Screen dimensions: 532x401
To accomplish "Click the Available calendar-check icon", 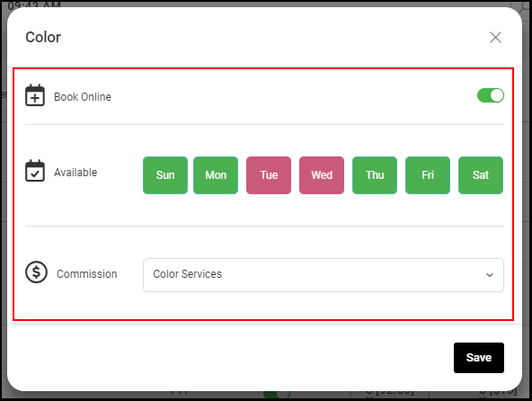I will click(35, 171).
